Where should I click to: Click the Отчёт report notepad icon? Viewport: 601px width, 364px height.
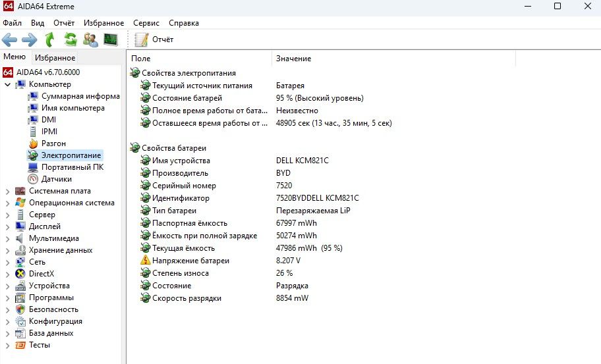tap(142, 39)
